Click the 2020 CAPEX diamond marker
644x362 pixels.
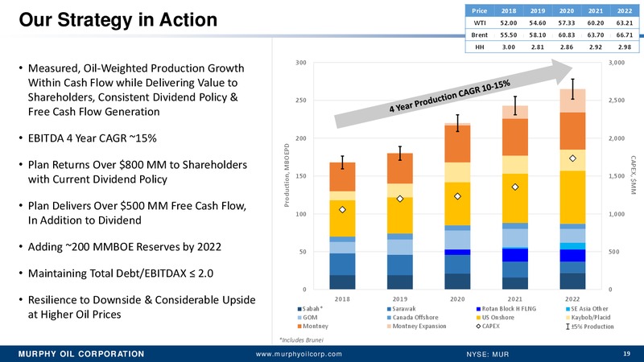pyautogui.click(x=457, y=196)
